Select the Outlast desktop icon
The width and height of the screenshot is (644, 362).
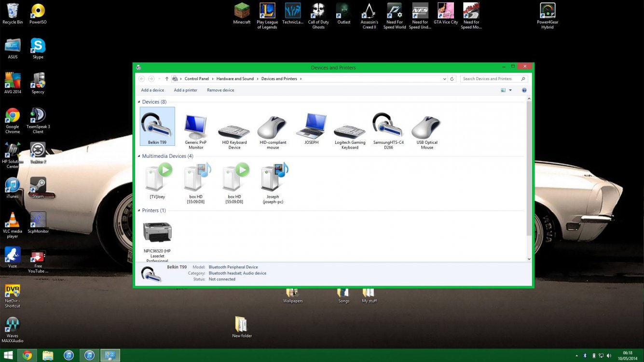344,14
